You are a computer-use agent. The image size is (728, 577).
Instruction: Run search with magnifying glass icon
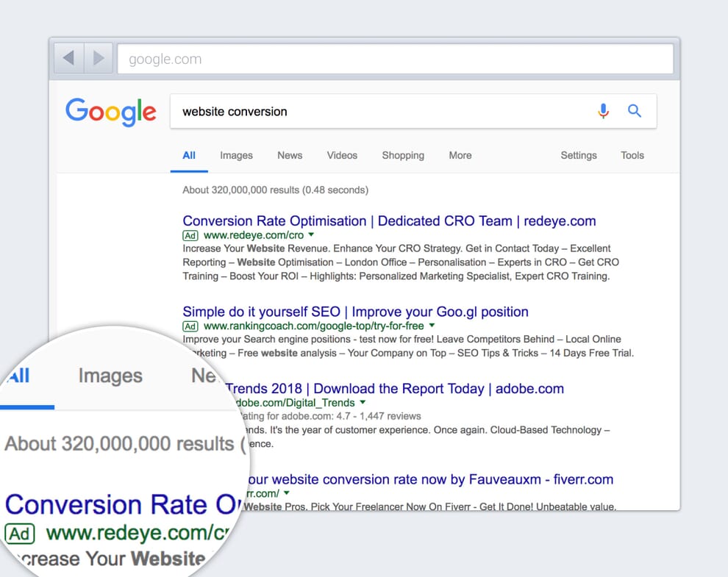pos(634,110)
